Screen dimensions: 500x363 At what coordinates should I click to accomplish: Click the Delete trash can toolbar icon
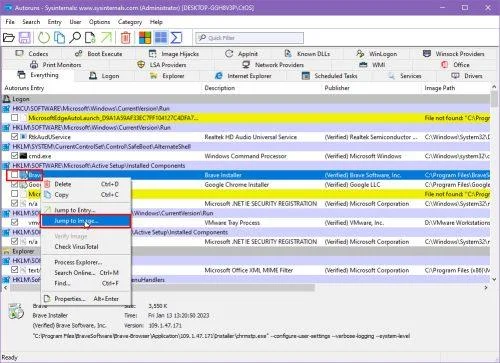(126, 38)
